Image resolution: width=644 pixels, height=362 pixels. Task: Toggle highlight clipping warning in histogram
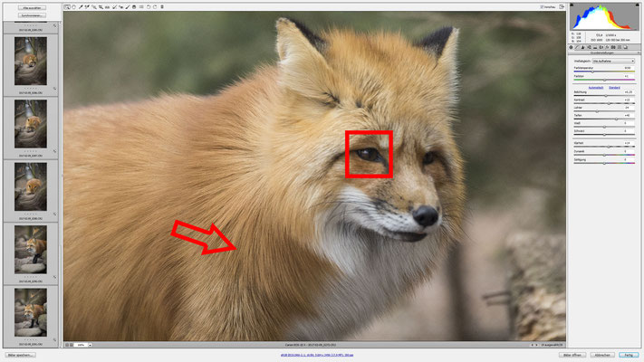(638, 5)
